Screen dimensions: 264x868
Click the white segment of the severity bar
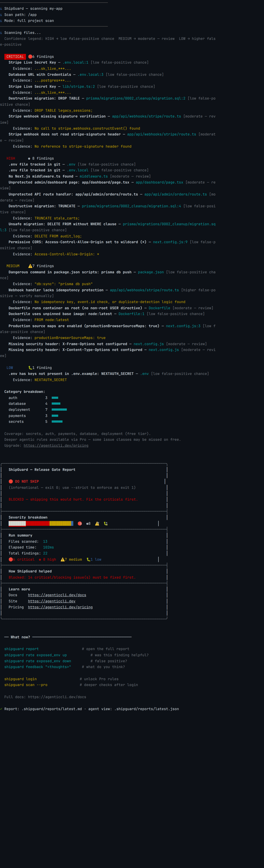point(17,523)
